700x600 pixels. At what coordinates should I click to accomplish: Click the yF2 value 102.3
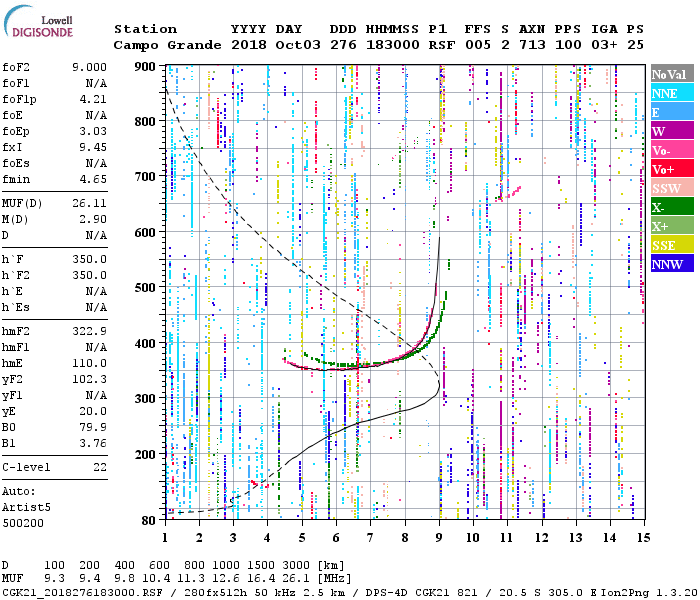click(x=89, y=379)
